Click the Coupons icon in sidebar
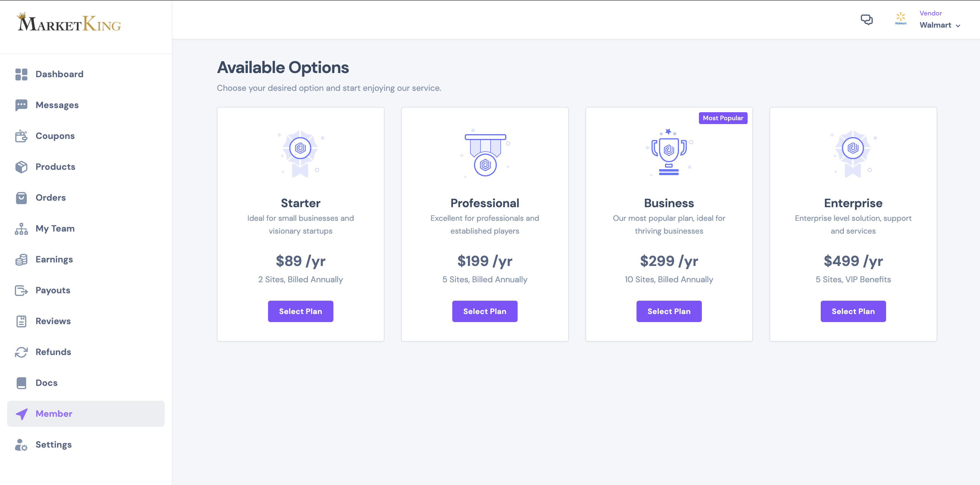The image size is (980, 485). point(22,135)
